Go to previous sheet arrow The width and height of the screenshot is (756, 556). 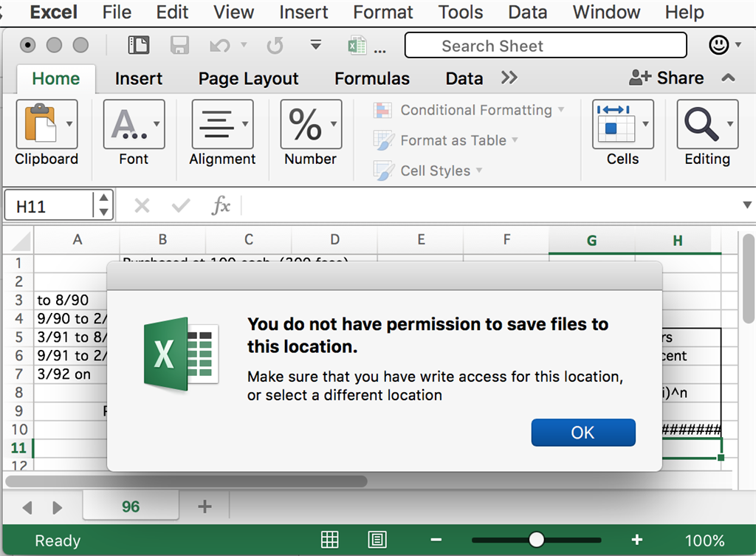click(27, 507)
